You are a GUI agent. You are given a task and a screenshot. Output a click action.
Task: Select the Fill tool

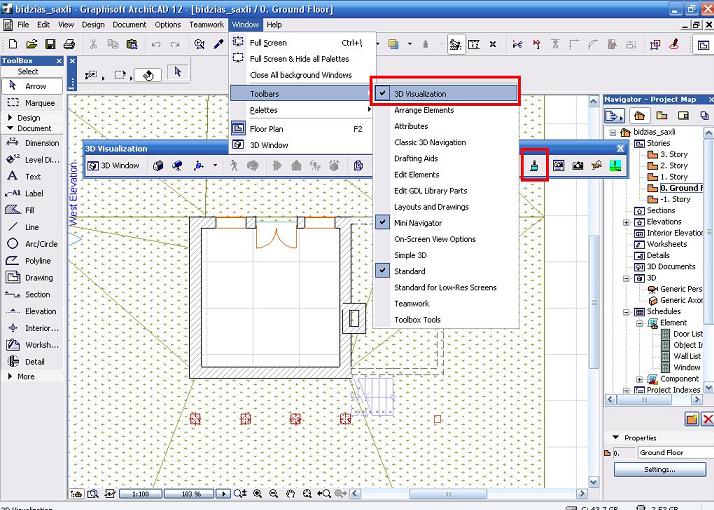tap(32, 210)
